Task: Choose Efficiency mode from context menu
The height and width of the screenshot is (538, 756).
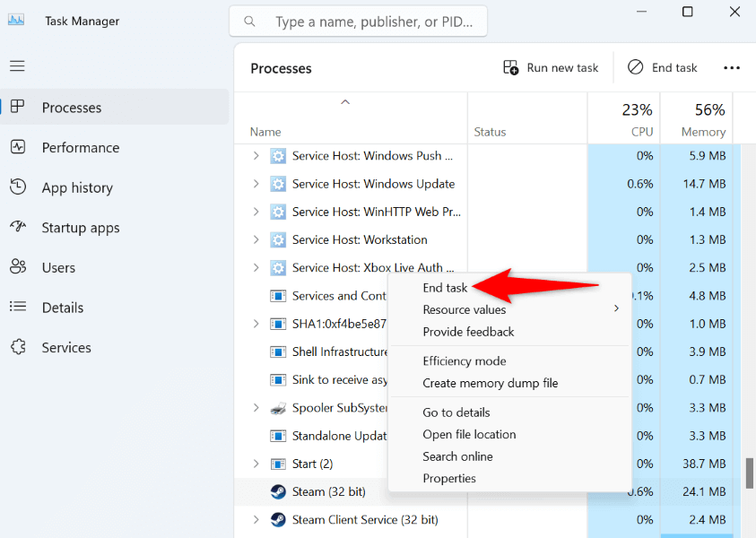Action: 509,361
